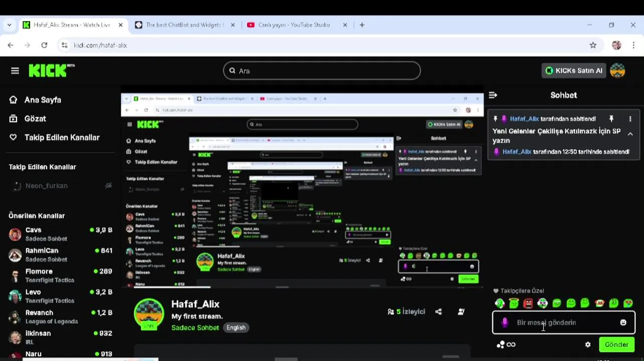Image resolution: width=644 pixels, height=361 pixels.
Task: Click the Hafaf_Alix LIVE avatar
Action: [x=149, y=314]
